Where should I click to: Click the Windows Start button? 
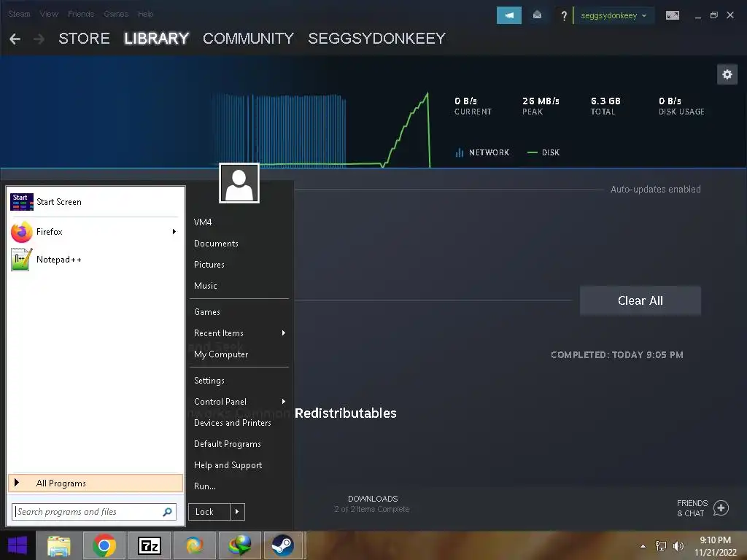coord(18,545)
